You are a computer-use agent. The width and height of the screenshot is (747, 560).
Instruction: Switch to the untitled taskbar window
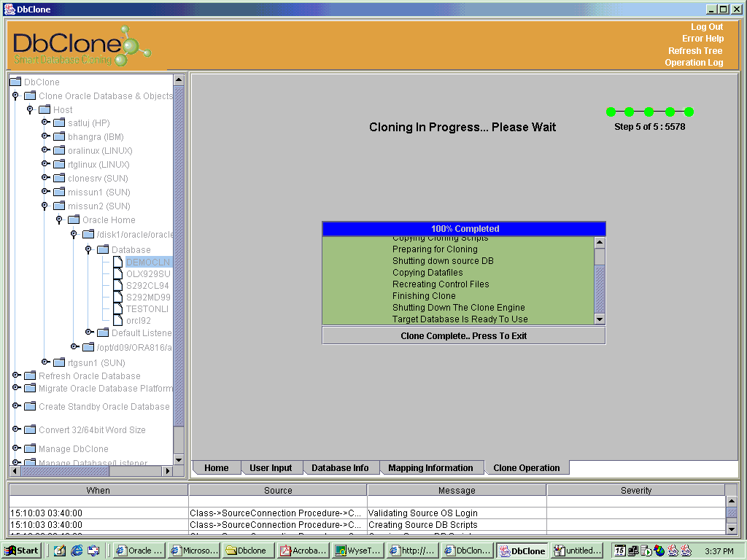(577, 551)
